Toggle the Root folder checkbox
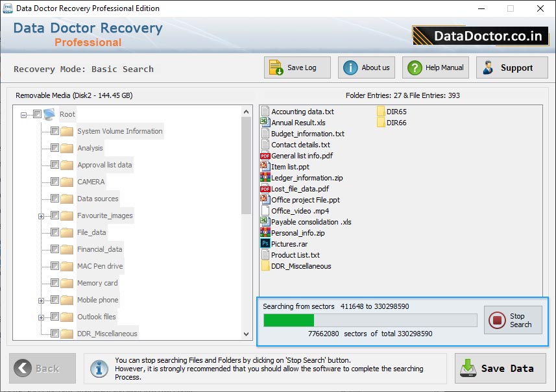The width and height of the screenshot is (556, 392). 37,114
